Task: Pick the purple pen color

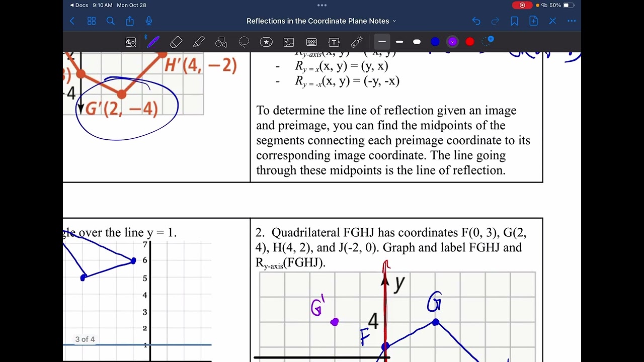Action: click(x=452, y=42)
